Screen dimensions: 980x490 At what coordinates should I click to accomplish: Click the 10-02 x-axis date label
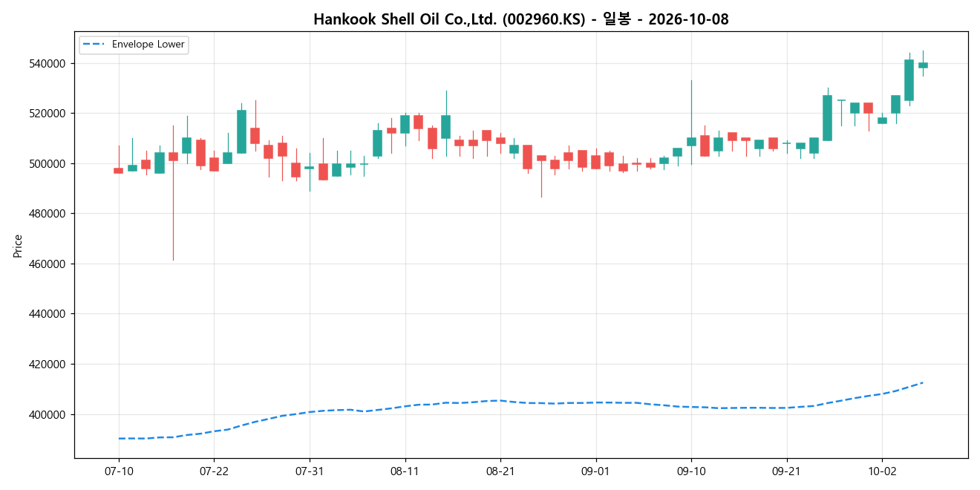[x=882, y=471]
